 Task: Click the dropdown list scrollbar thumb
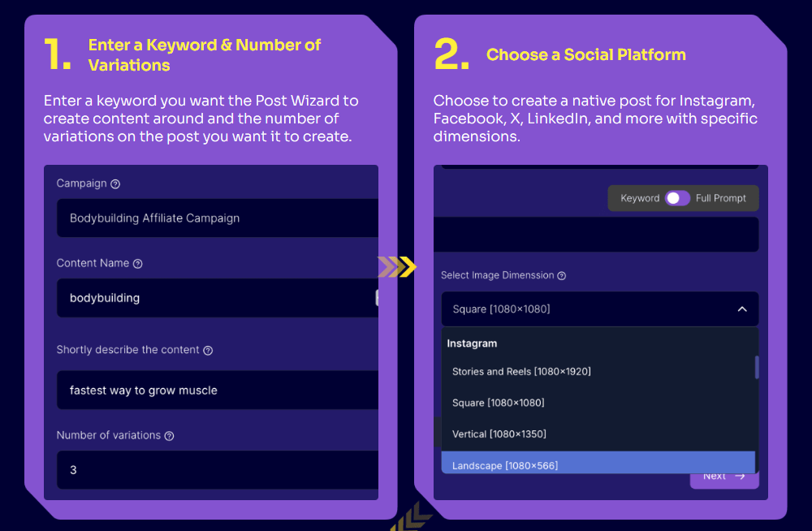tap(757, 367)
